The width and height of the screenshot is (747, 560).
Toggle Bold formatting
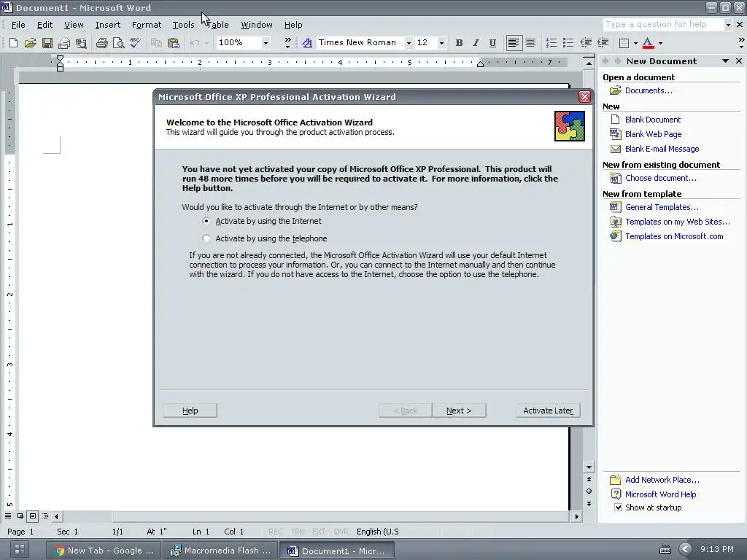(459, 43)
